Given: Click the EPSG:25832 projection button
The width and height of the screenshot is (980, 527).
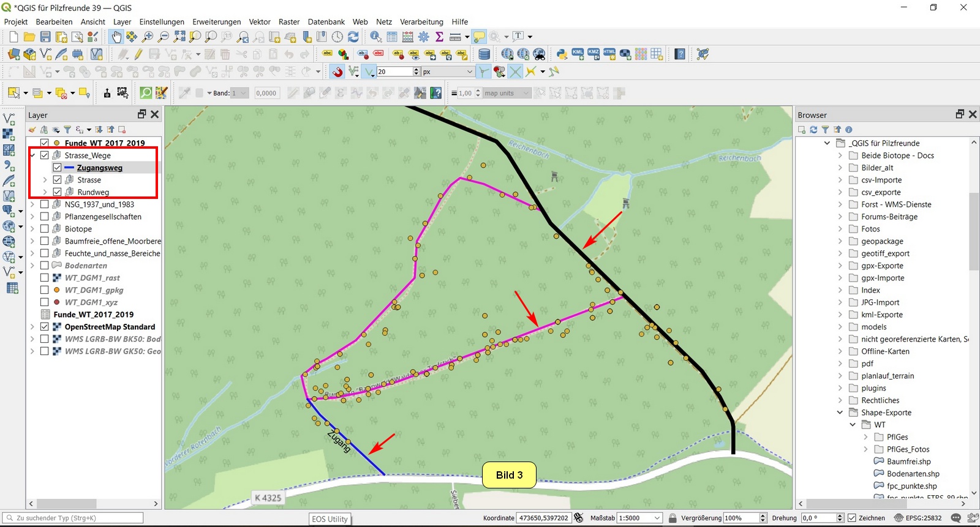Looking at the screenshot, I should tap(918, 518).
